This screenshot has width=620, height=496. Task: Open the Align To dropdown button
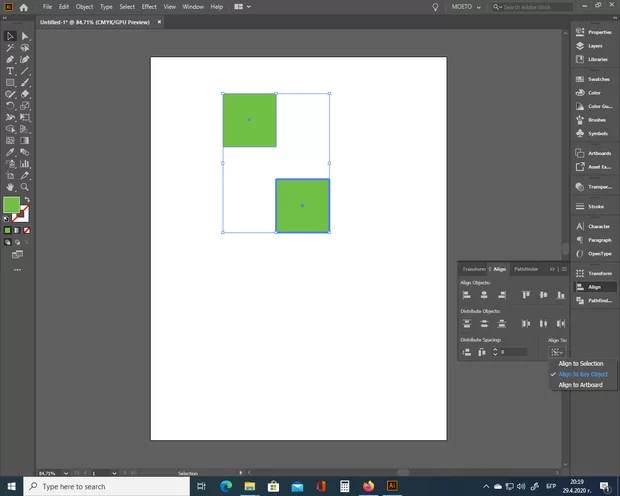[555, 352]
